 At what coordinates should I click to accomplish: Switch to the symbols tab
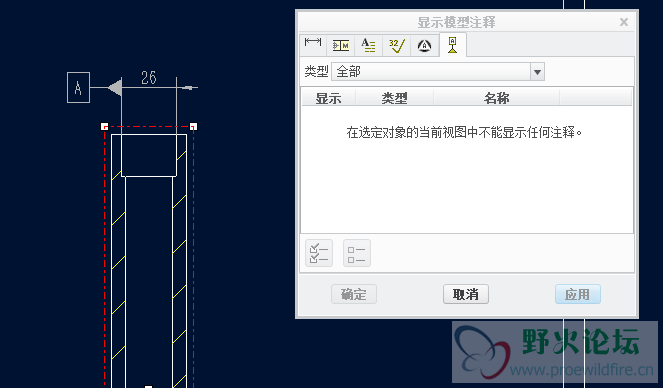coord(424,45)
